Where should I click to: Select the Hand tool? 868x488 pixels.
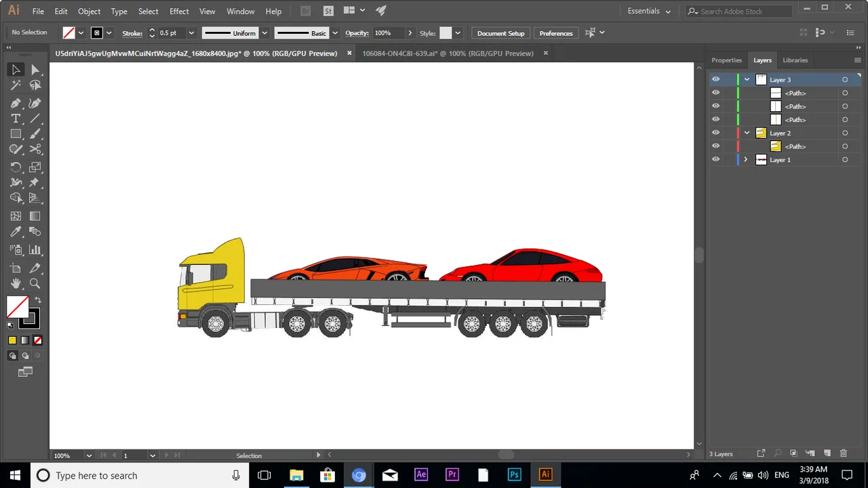(16, 284)
